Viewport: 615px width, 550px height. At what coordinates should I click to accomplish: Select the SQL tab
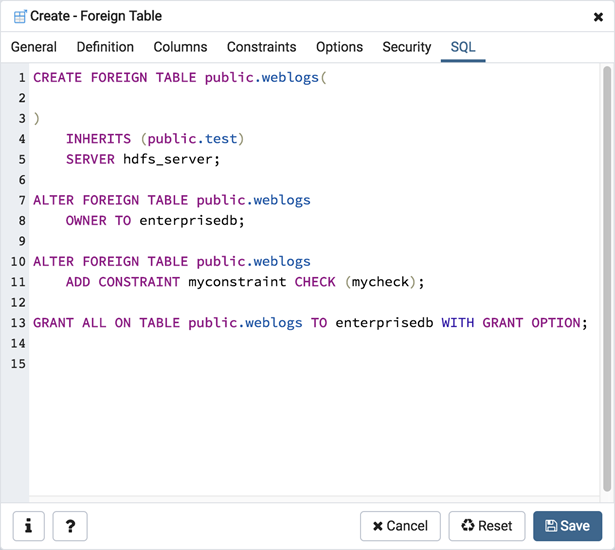click(x=463, y=47)
